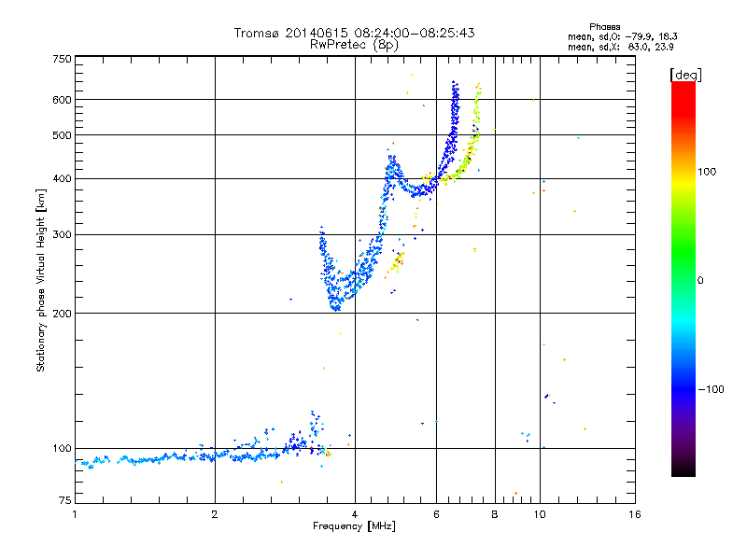This screenshot has width=747, height=560.
Task: Click the blue E-layer trace near 100 km
Action: point(200,456)
